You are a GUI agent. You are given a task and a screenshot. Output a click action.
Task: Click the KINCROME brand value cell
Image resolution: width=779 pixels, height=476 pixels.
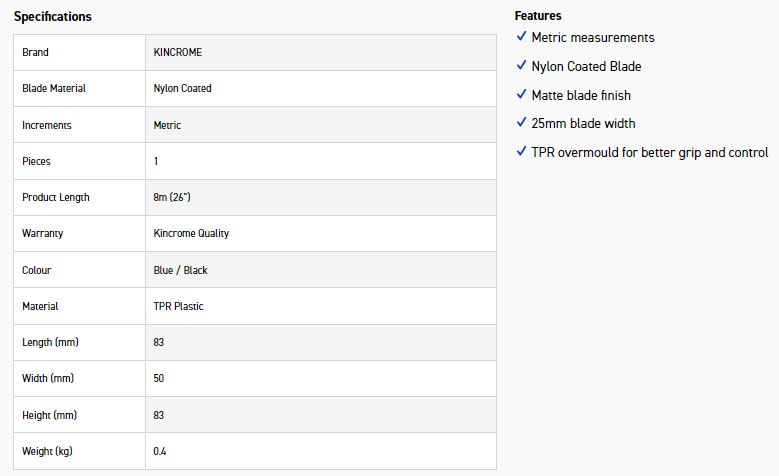pos(178,52)
